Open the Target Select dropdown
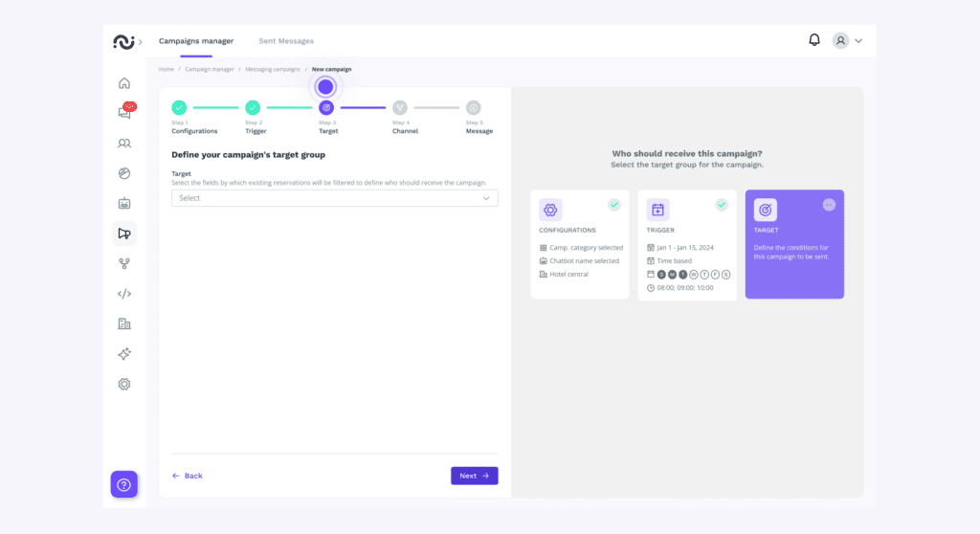980x534 pixels. (x=334, y=198)
